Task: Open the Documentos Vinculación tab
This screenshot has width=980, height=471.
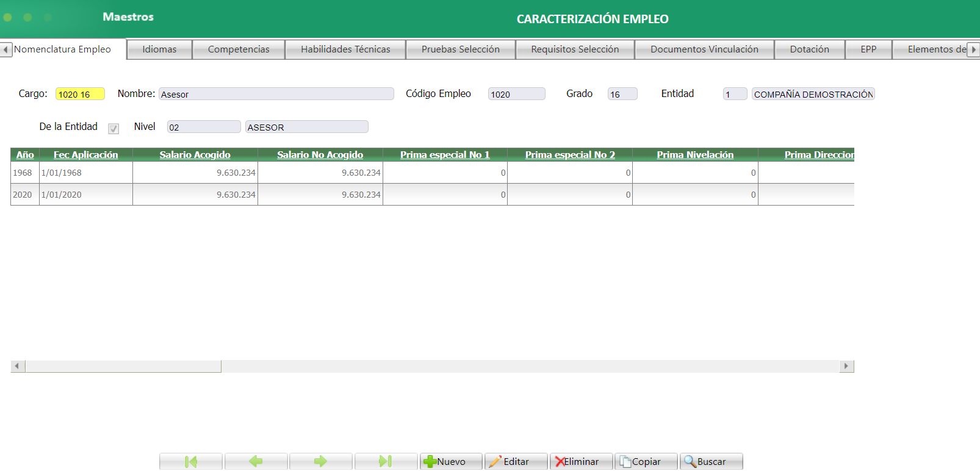Action: coord(704,49)
